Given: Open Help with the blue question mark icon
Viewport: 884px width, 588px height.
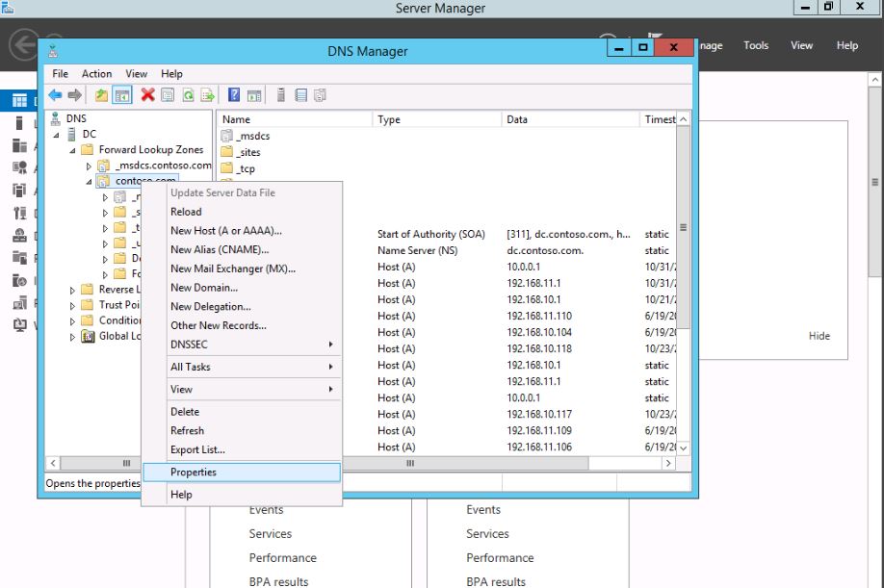Looking at the screenshot, I should [x=234, y=95].
